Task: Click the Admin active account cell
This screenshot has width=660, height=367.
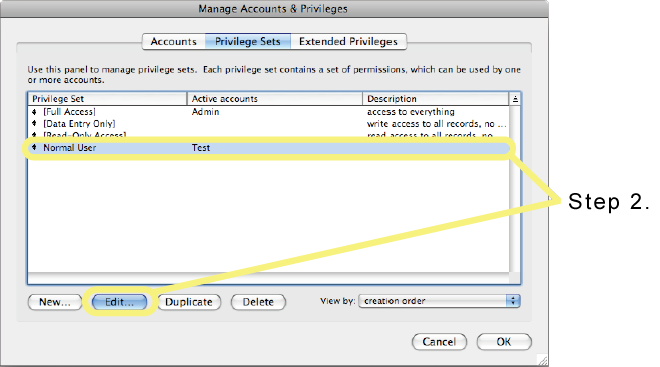Action: coord(205,112)
